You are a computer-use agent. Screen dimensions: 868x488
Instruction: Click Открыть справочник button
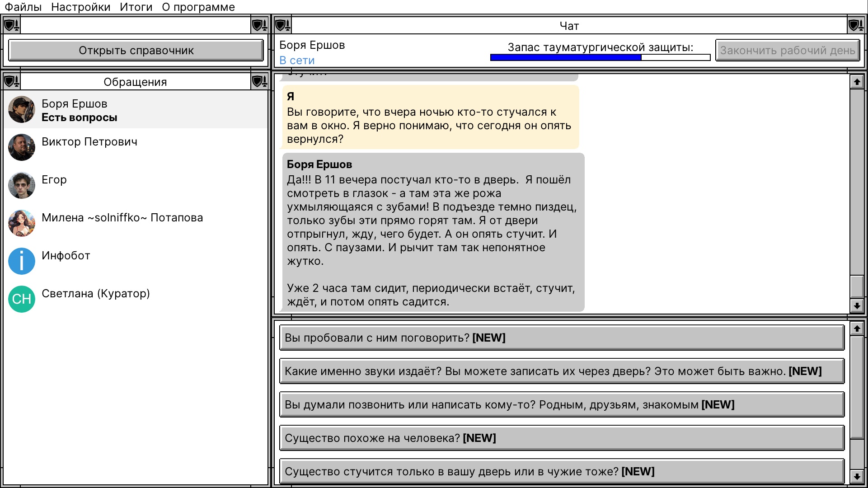tap(136, 50)
